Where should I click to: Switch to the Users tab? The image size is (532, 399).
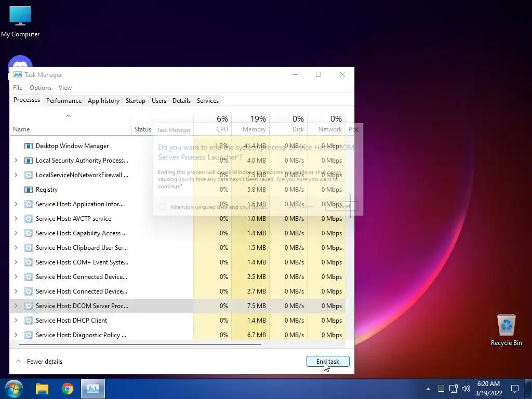tap(159, 101)
